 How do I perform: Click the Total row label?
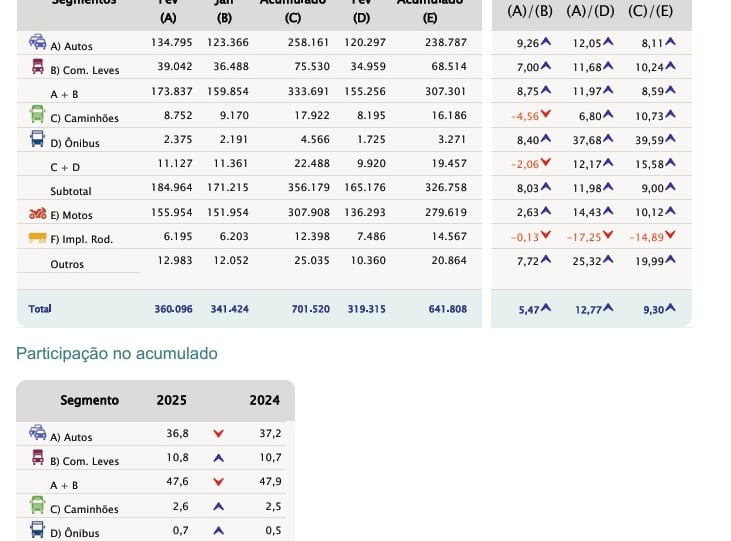coord(40,309)
